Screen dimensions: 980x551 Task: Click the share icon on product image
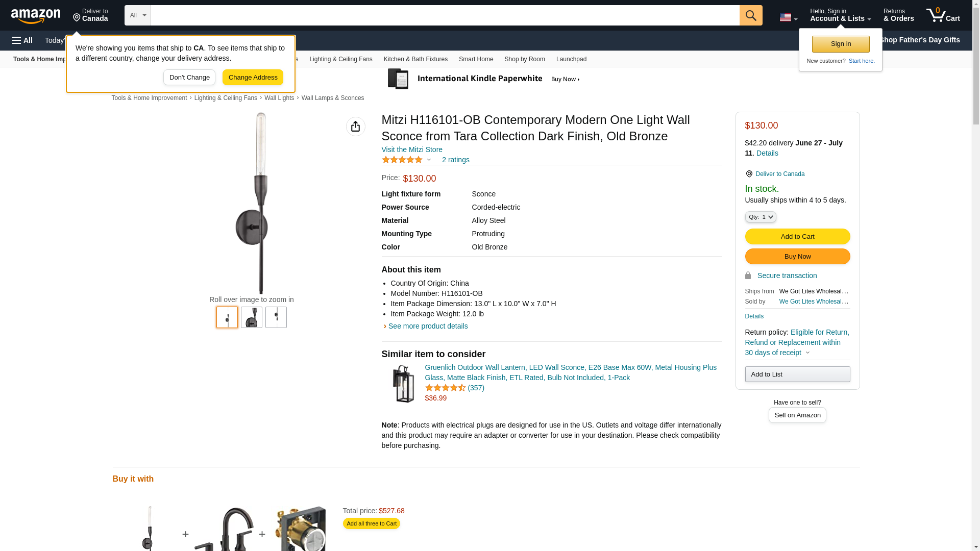355,127
